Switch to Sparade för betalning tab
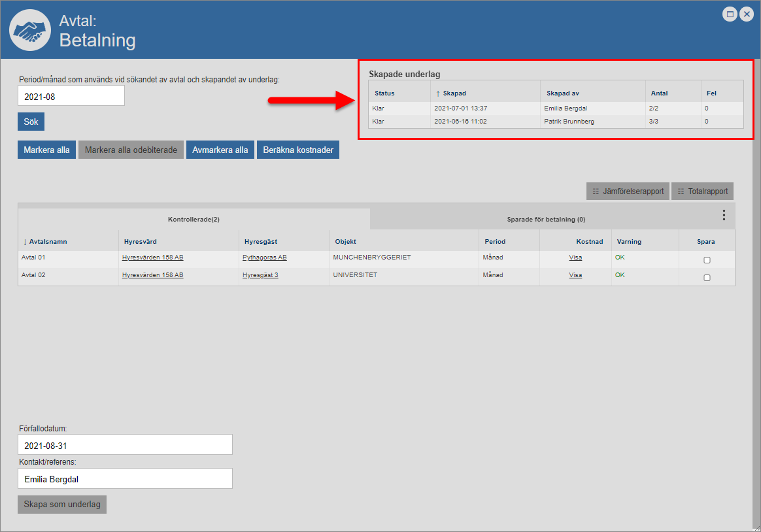Screen dimensions: 761x532 tap(546, 220)
